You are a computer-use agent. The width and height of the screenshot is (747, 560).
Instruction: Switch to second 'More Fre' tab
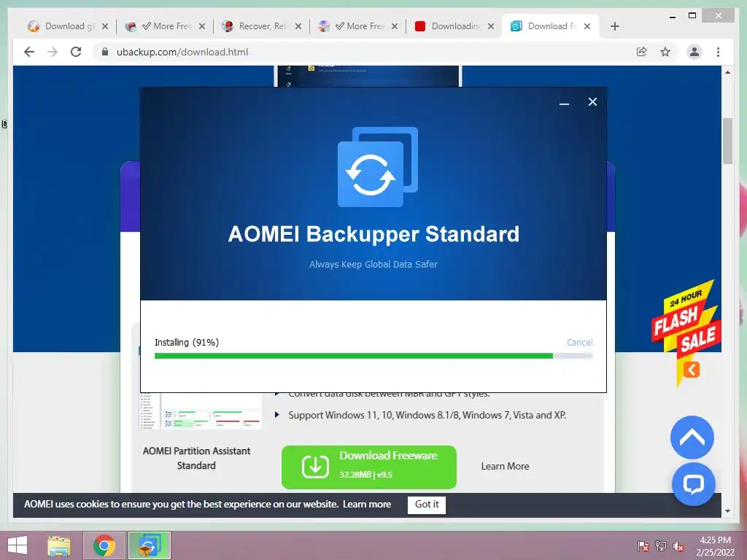(x=357, y=26)
